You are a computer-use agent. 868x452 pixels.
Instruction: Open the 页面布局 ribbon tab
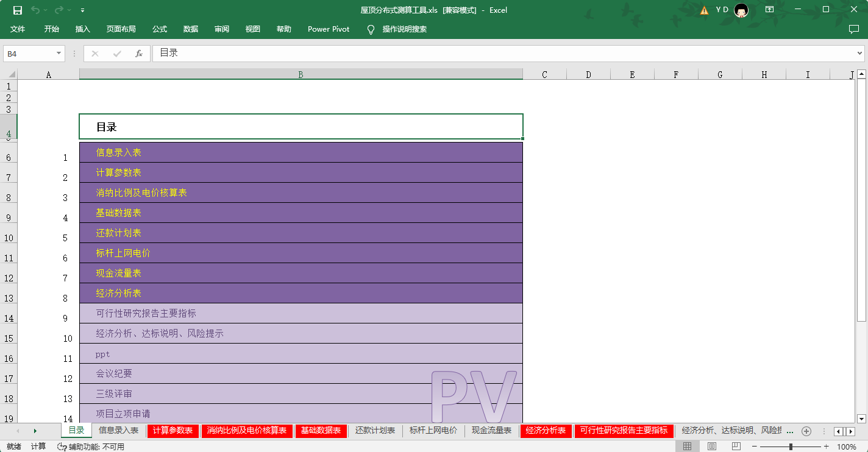[121, 29]
